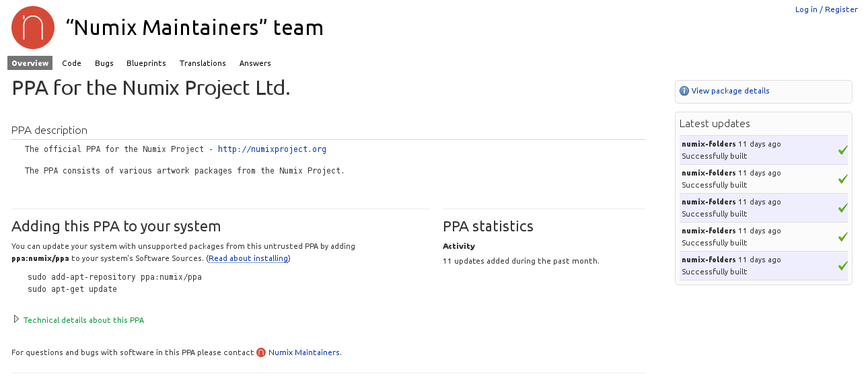Open the Translations tab

(x=203, y=63)
